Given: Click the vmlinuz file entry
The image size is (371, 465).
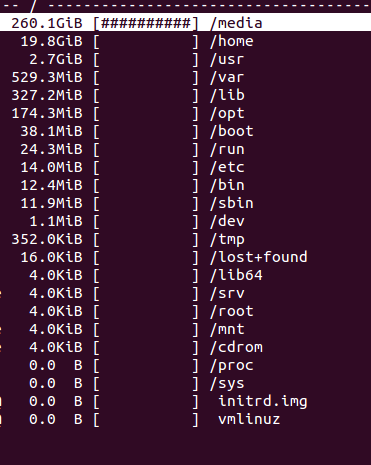Looking at the screenshot, I should [x=185, y=419].
